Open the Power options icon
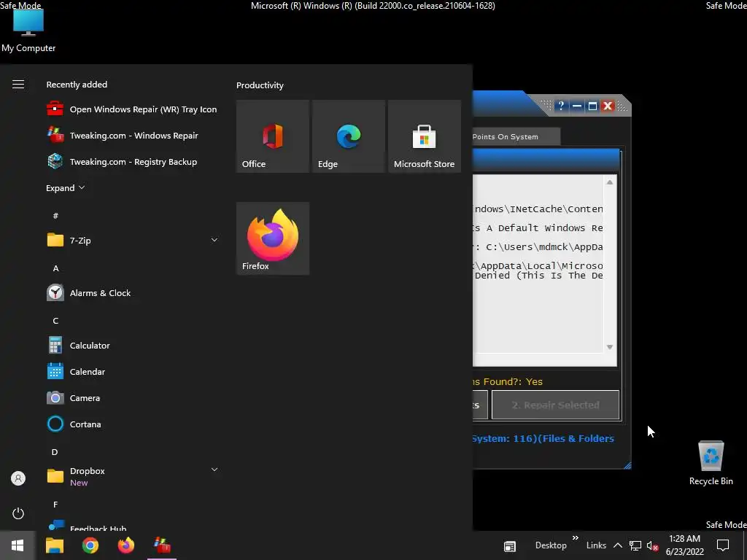The height and width of the screenshot is (560, 747). click(18, 513)
